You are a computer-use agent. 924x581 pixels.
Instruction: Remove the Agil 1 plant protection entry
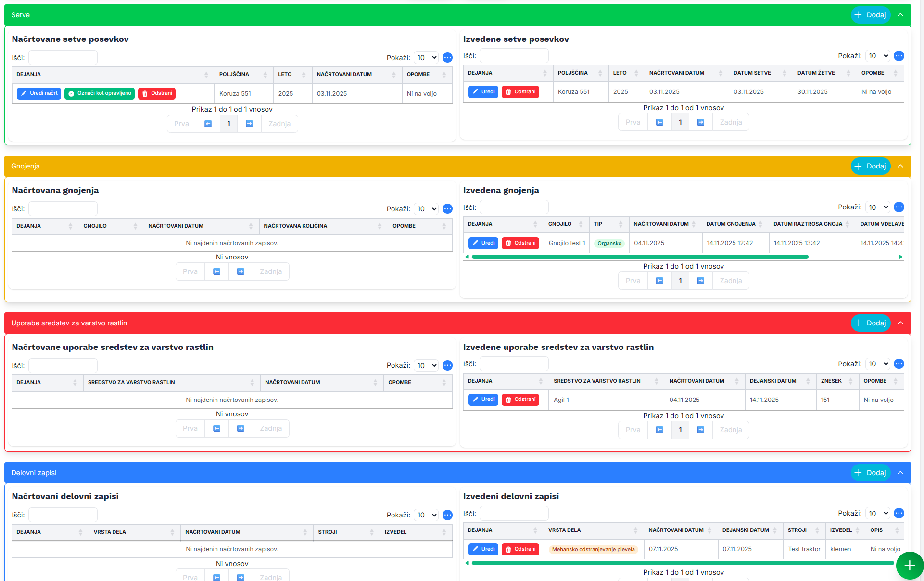[x=520, y=400]
